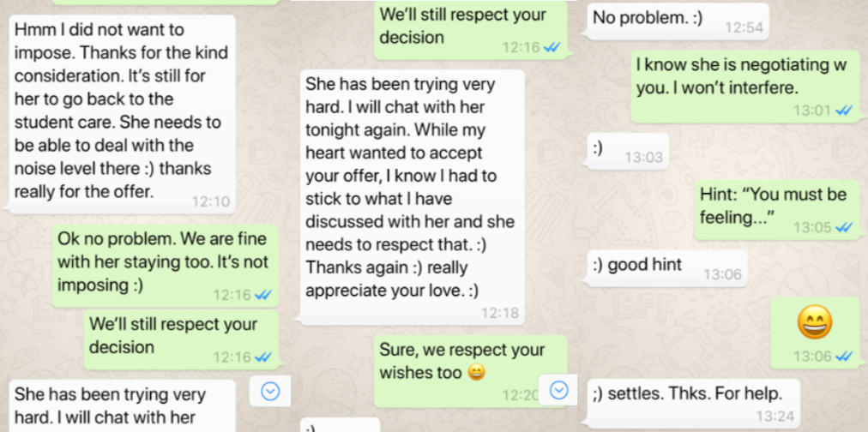Select message ending 'really appreciate your love'

(x=412, y=197)
